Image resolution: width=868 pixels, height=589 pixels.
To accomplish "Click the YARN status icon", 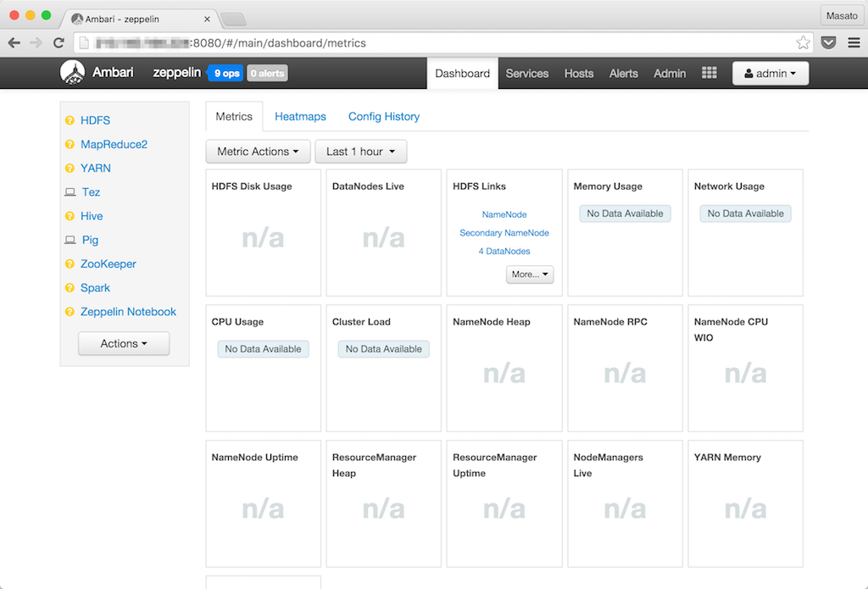I will click(70, 169).
